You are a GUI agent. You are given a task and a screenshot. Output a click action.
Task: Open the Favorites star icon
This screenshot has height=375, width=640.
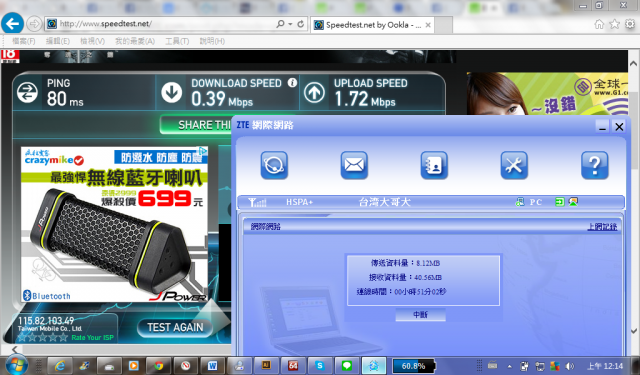614,24
